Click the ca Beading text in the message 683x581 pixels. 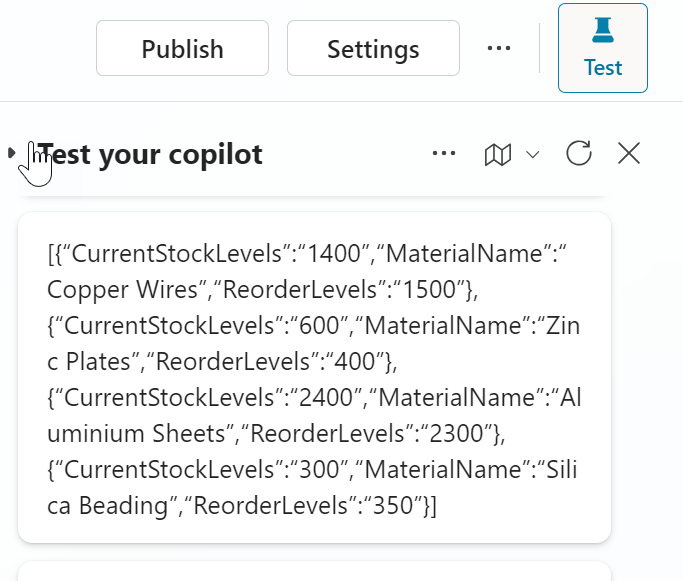(x=100, y=505)
